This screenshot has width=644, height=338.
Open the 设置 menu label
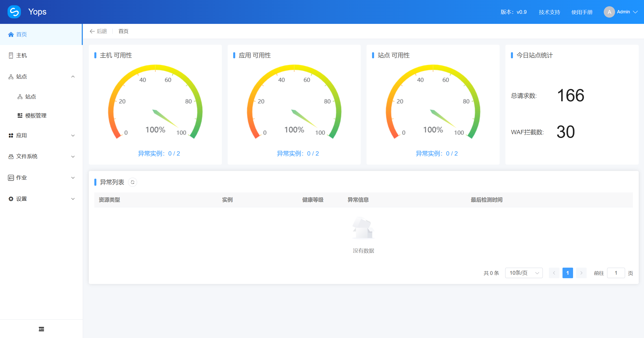[22, 199]
